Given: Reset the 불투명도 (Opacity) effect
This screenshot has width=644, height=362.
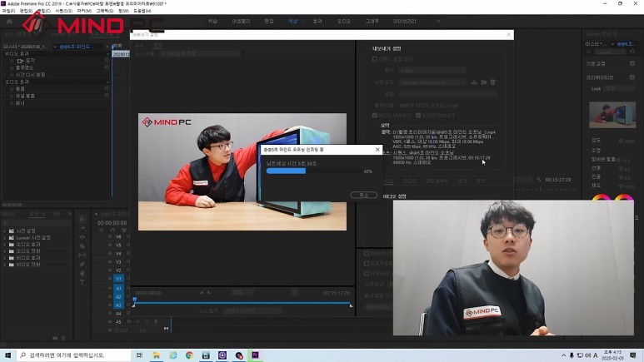Looking at the screenshot, I should click(107, 67).
